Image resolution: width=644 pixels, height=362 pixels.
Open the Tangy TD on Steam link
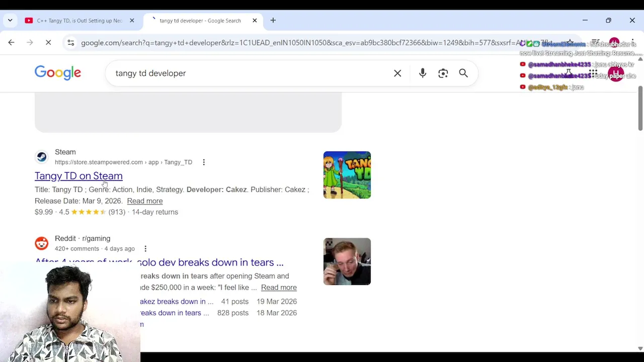(x=78, y=176)
